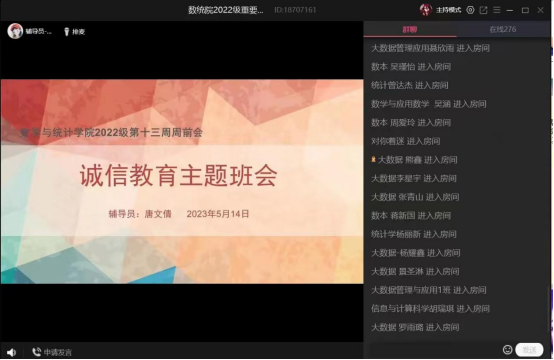Viewport: 554px width, 360px height.
Task: Click the 申请发言 phone icon
Action: click(36, 352)
